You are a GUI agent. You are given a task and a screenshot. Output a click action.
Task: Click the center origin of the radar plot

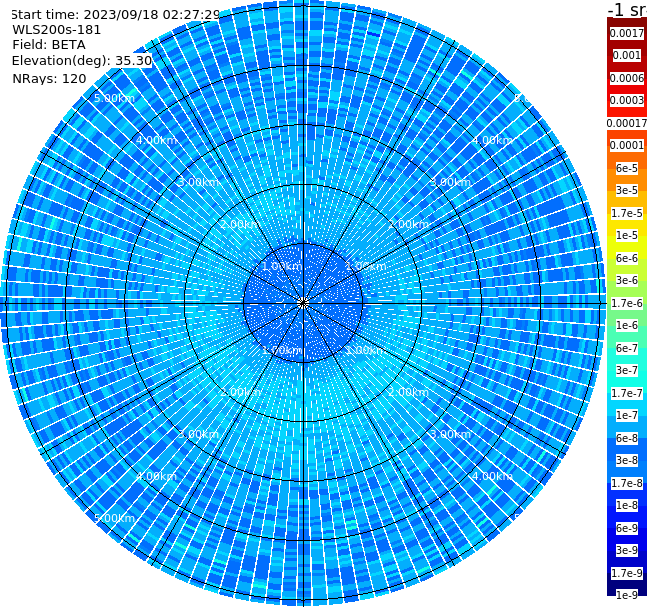303,303
